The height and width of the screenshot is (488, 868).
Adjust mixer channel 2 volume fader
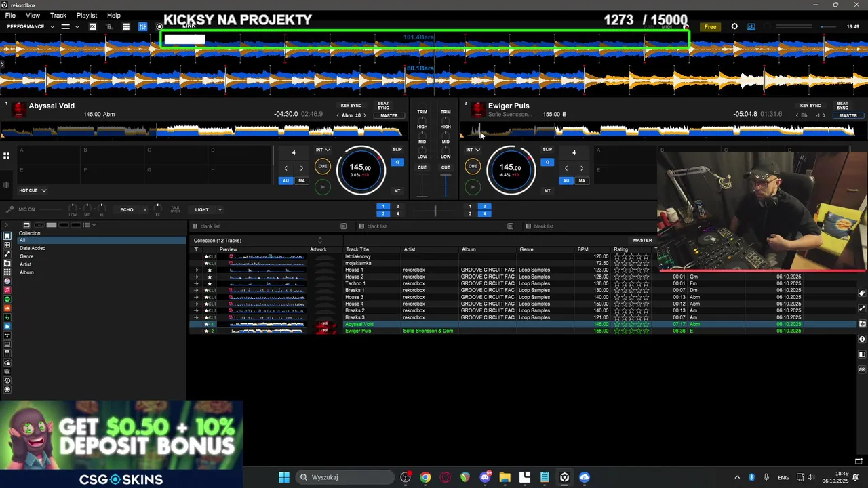pos(446,185)
